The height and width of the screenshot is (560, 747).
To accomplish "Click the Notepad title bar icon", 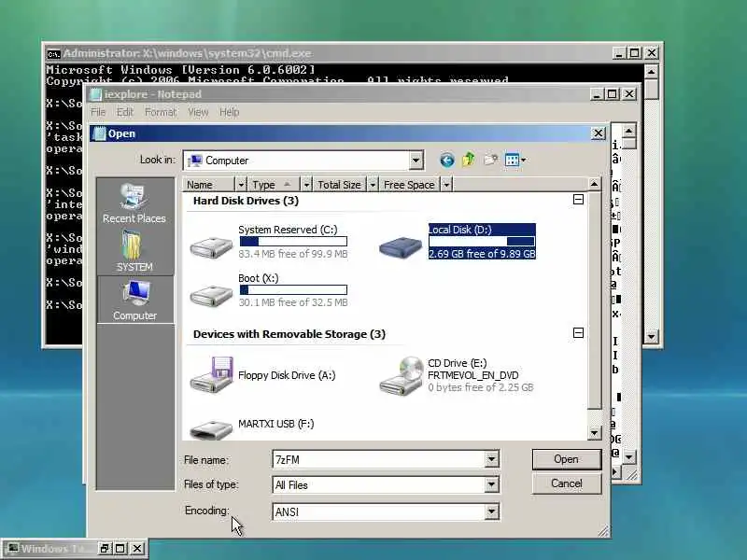I will pyautogui.click(x=97, y=94).
